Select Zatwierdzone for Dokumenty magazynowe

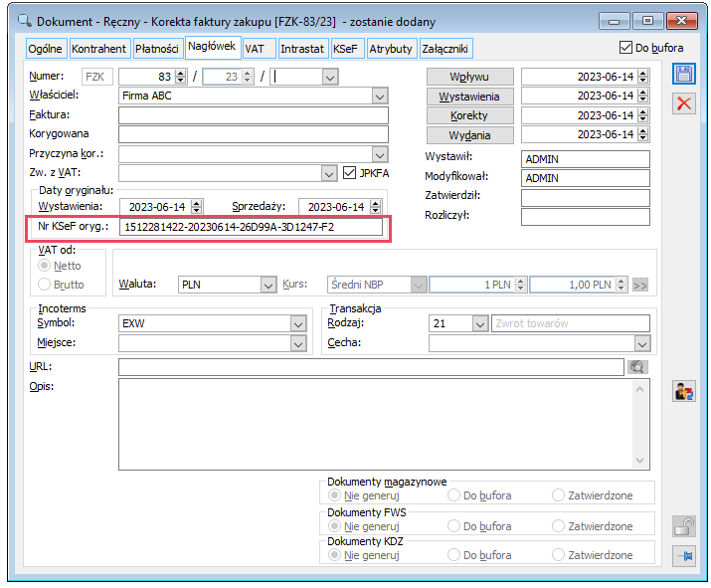(558, 495)
